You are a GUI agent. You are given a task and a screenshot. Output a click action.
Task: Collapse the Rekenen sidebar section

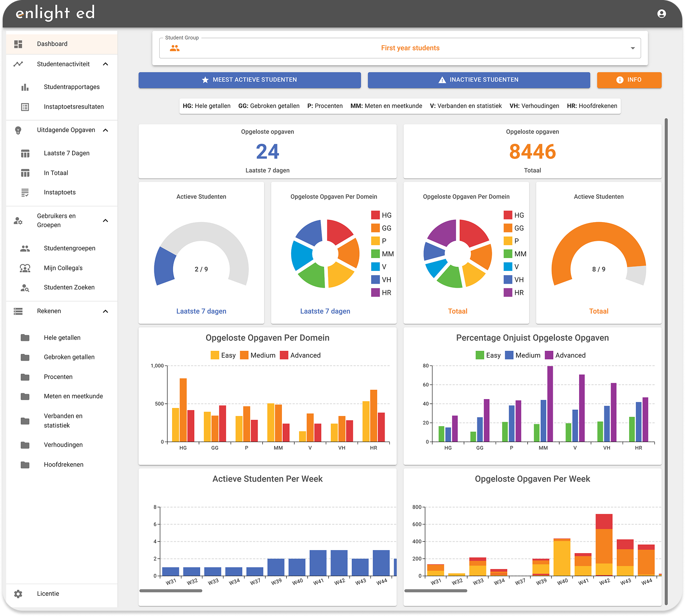(x=105, y=312)
